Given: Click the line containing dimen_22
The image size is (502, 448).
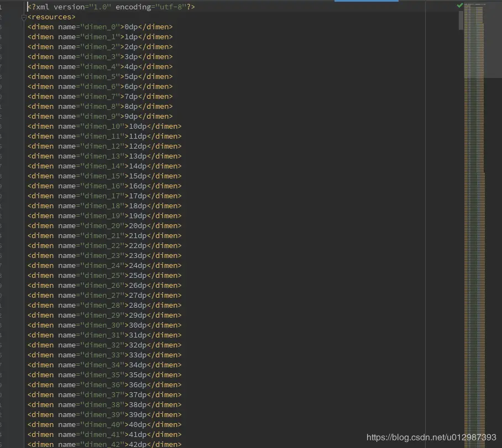Looking at the screenshot, I should pos(104,245).
